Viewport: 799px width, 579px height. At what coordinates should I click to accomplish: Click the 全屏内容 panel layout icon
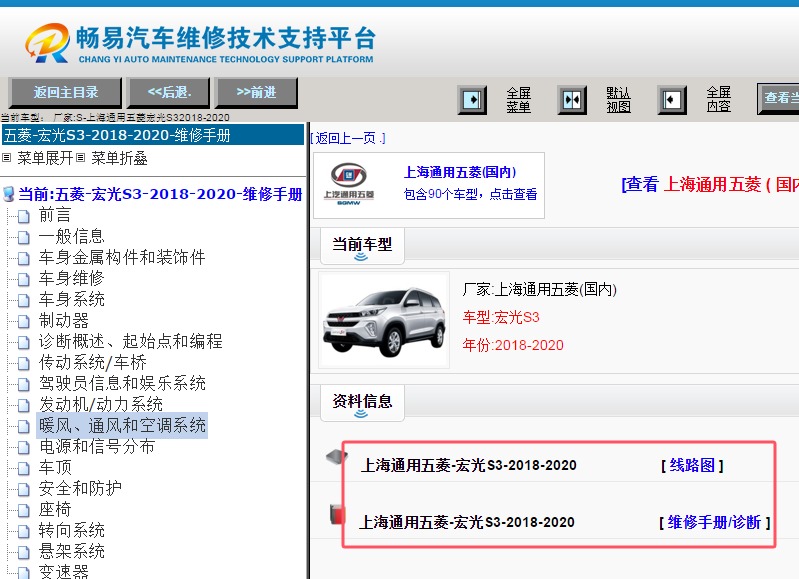click(x=671, y=99)
